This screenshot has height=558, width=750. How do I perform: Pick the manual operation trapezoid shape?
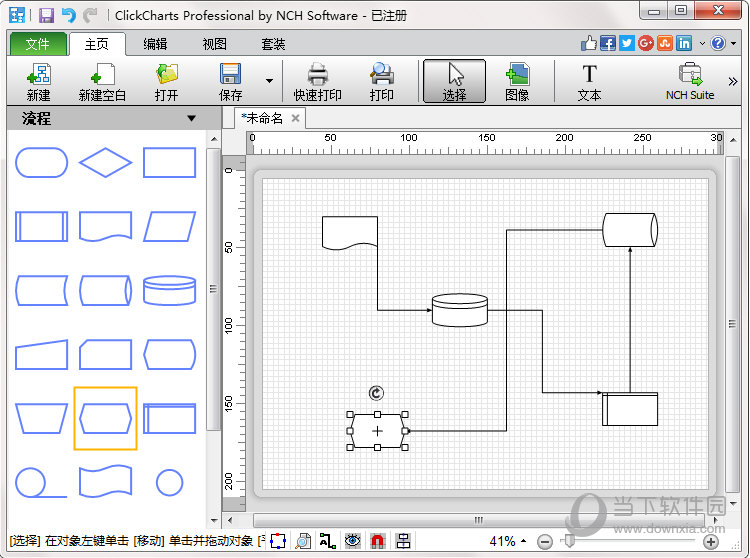pyautogui.click(x=42, y=418)
